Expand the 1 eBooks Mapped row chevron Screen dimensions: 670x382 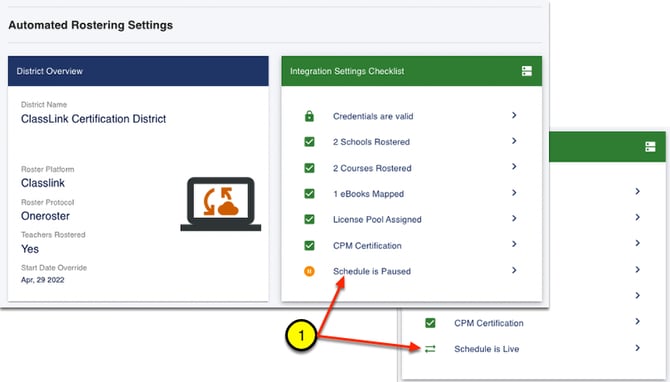click(514, 193)
